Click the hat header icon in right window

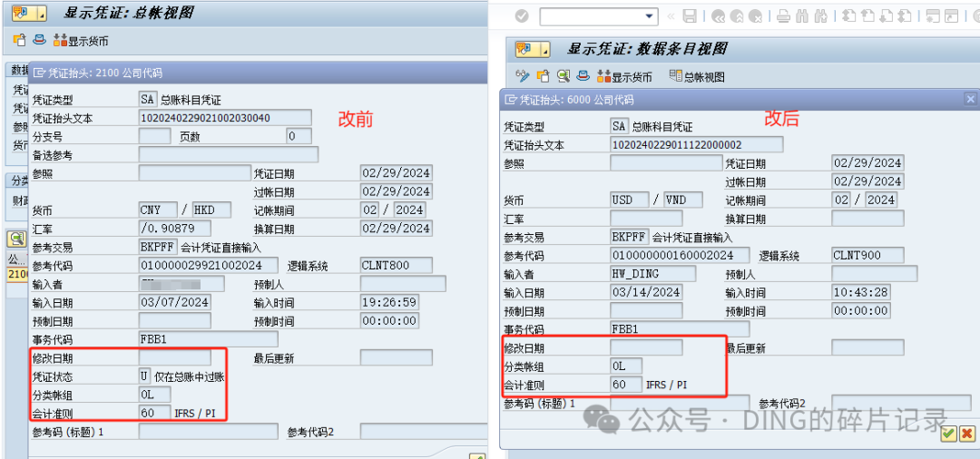(x=583, y=76)
